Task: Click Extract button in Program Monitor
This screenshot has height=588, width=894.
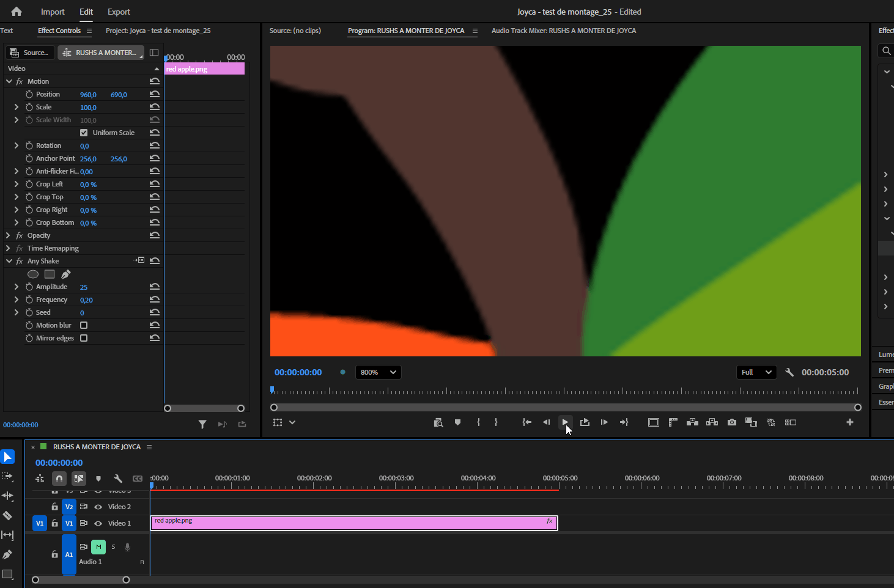Action: click(x=712, y=422)
